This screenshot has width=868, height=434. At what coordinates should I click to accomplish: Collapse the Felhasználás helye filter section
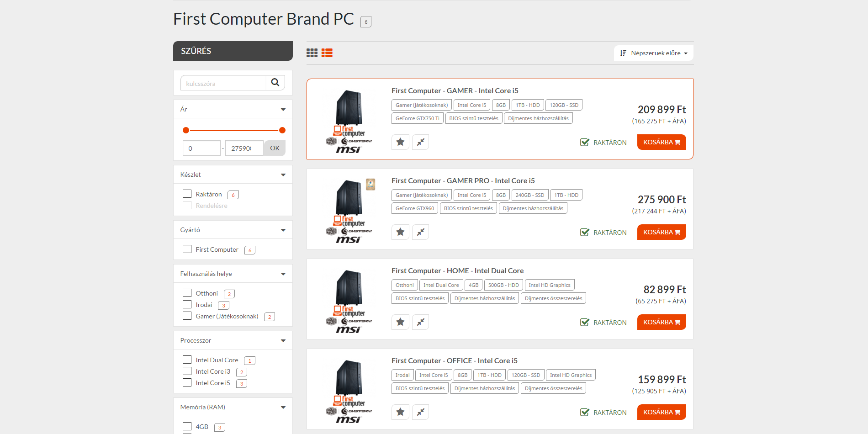tap(283, 274)
